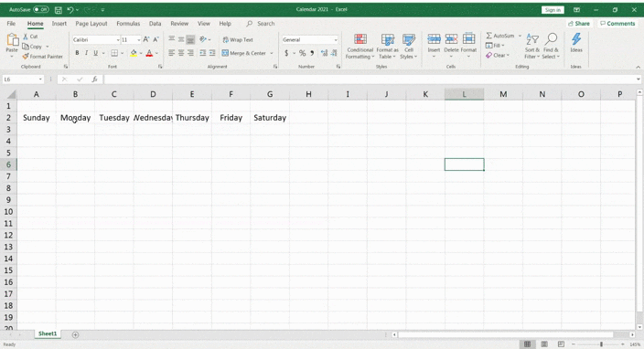Apply Percent Style format
Image resolution: width=644 pixels, height=349 pixels.
tap(302, 53)
